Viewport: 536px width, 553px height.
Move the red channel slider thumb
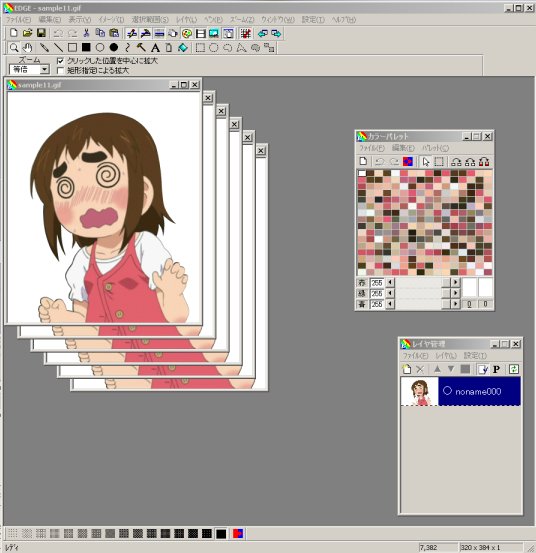[446, 282]
